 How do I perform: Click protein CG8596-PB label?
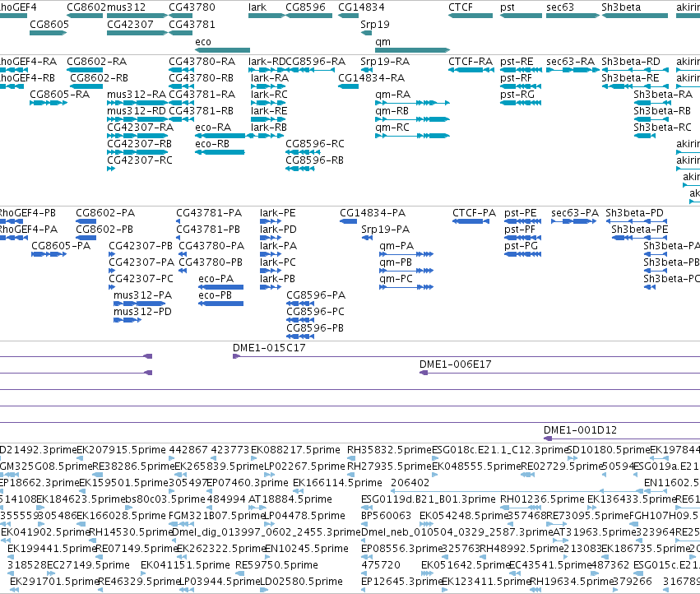[315, 328]
